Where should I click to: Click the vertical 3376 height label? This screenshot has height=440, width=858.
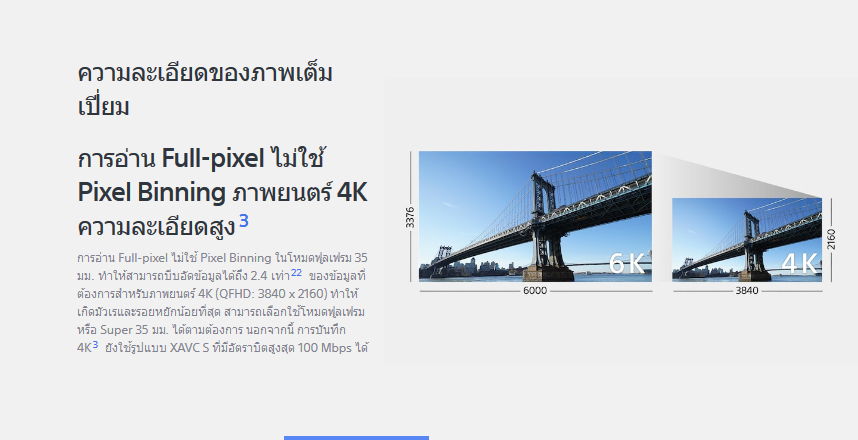(410, 217)
